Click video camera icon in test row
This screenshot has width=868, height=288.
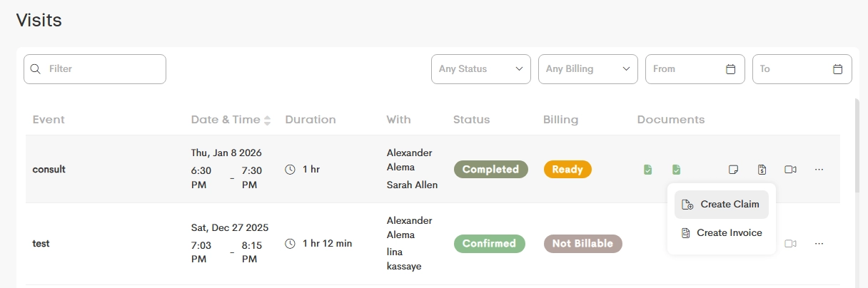(x=790, y=244)
